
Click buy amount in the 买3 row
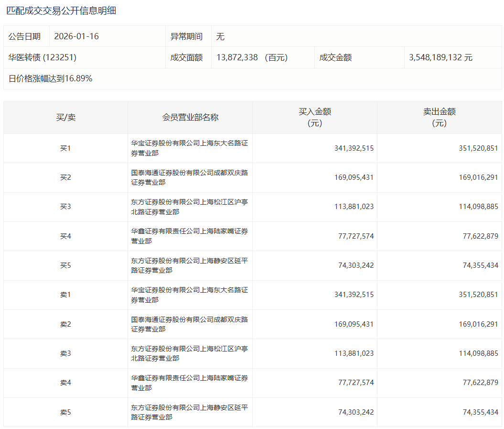(x=354, y=207)
